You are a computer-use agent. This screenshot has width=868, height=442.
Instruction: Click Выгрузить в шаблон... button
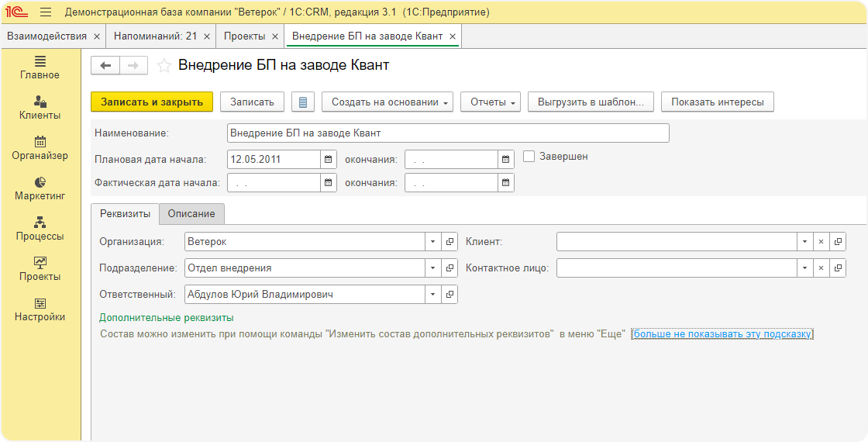point(591,102)
